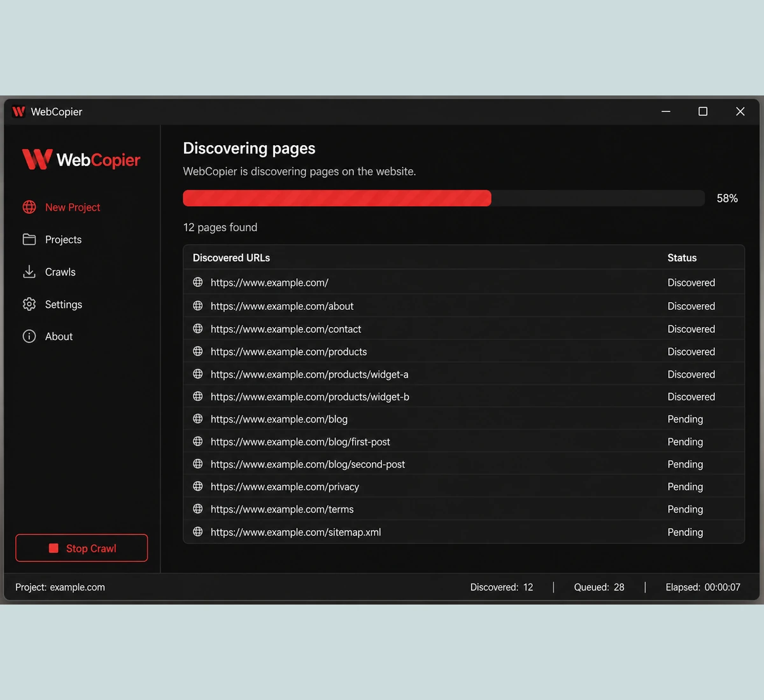Viewport: 764px width, 700px height.
Task: Click the About info icon
Action: pos(29,336)
